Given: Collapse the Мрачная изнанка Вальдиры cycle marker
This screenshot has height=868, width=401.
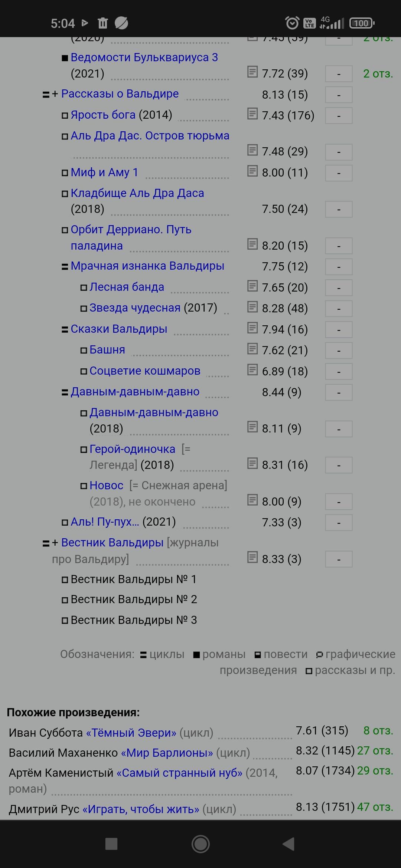Looking at the screenshot, I should (x=65, y=267).
